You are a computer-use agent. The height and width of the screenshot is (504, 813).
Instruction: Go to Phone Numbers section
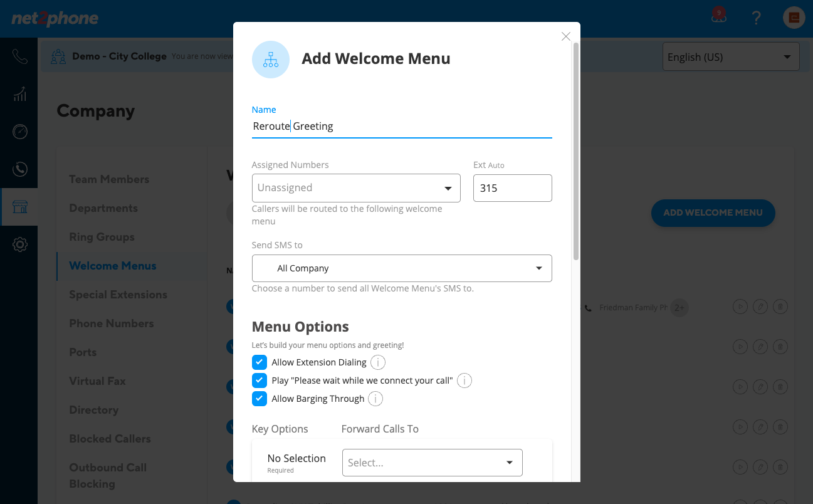coord(112,323)
